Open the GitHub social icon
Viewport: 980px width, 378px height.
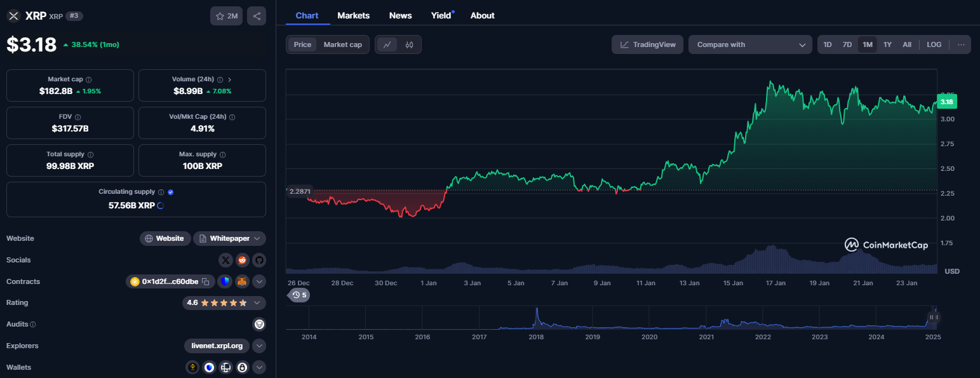tap(258, 260)
